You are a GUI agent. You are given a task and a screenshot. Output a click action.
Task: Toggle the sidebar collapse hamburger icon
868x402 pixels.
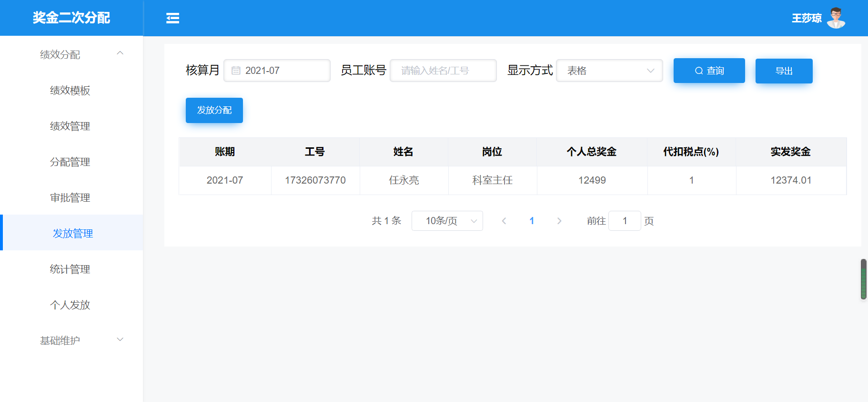[x=172, y=18]
